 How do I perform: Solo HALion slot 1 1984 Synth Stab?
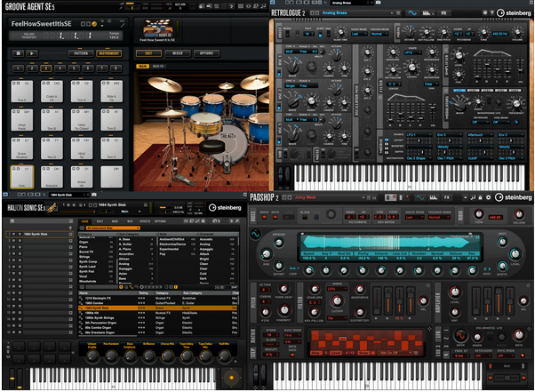point(20,235)
